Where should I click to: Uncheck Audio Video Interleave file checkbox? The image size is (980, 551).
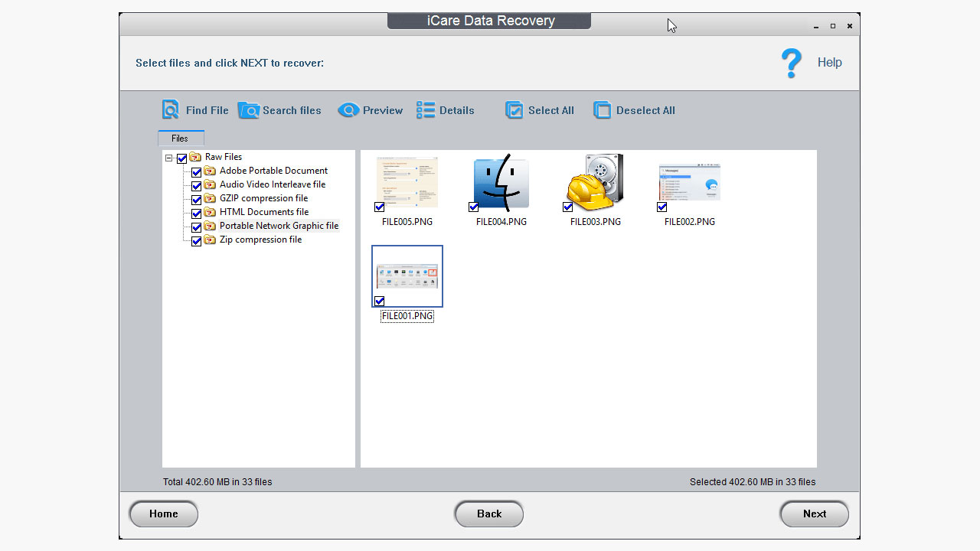tap(197, 186)
